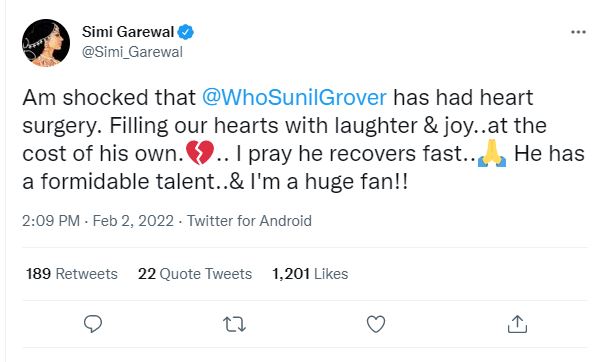The height and width of the screenshot is (362, 602).
Task: Click the Feb 2, 2022 date
Action: click(133, 221)
